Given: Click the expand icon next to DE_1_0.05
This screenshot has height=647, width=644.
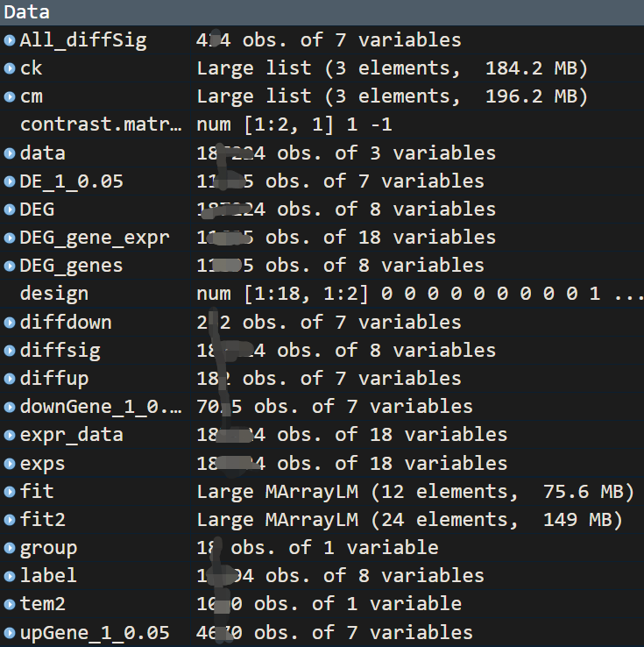Looking at the screenshot, I should pyautogui.click(x=10, y=181).
